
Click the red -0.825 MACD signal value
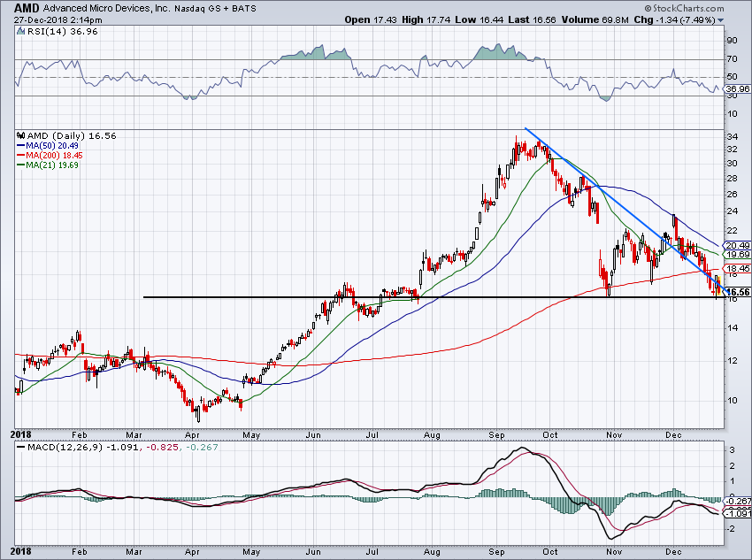coord(162,448)
